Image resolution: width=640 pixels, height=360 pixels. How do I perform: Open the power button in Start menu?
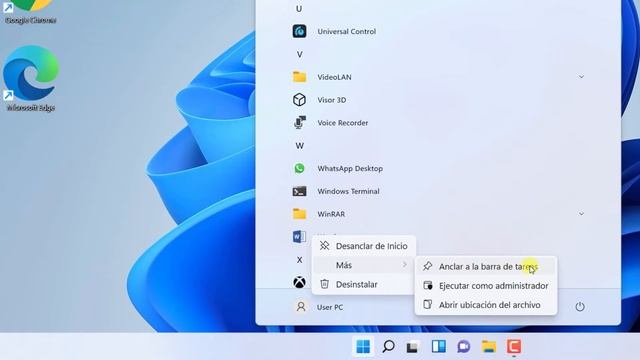click(580, 307)
